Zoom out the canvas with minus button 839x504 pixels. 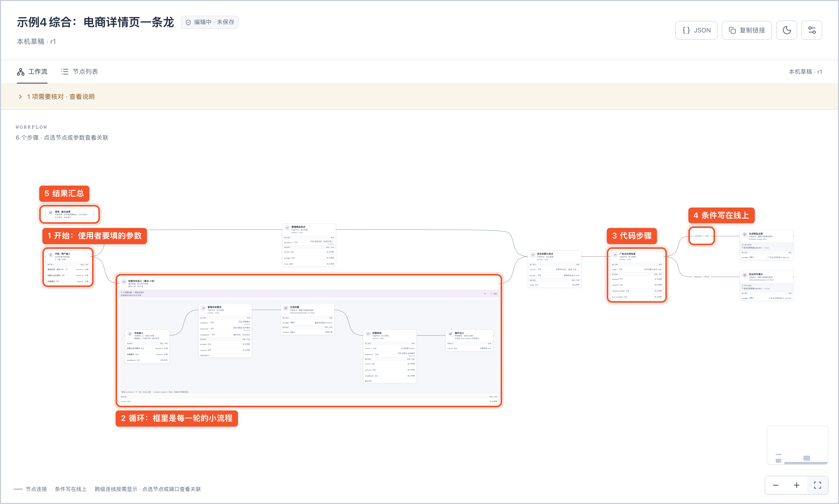[x=775, y=485]
